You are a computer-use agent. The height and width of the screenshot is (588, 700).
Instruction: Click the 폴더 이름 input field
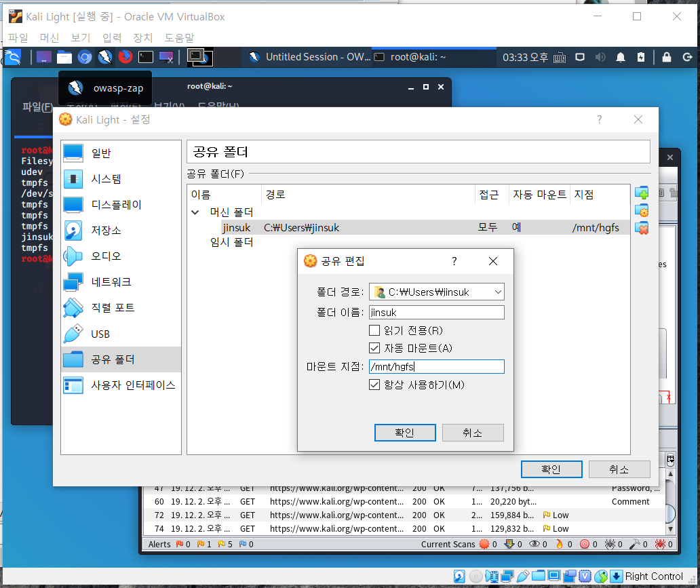pos(437,313)
